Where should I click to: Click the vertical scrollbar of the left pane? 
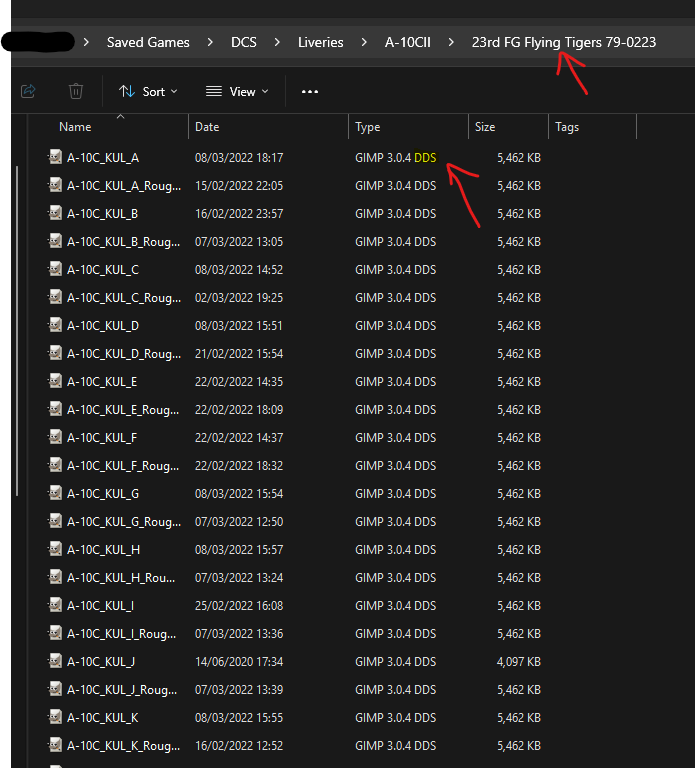[x=17, y=331]
